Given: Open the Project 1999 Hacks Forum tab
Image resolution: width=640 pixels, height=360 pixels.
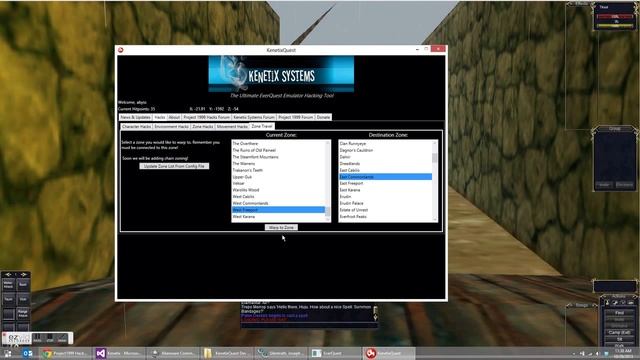Looking at the screenshot, I should tap(207, 117).
